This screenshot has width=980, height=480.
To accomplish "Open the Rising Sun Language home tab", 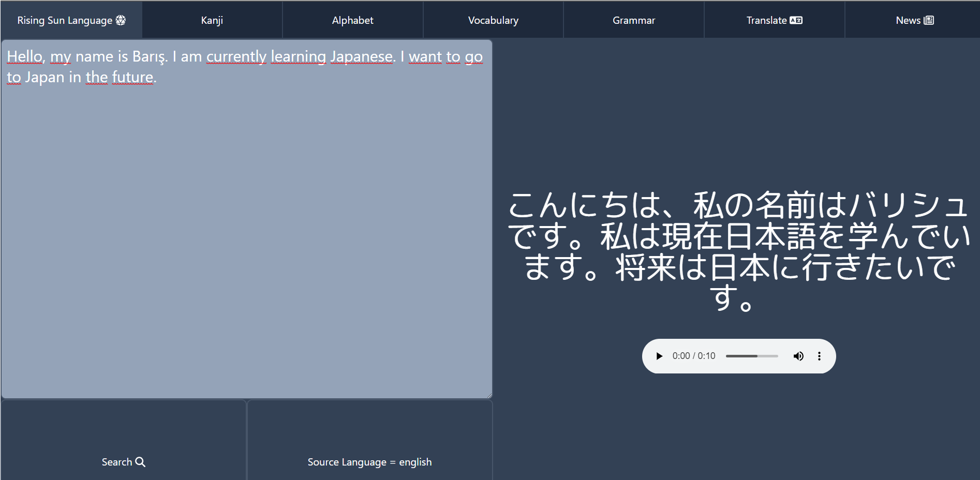I will 71,20.
